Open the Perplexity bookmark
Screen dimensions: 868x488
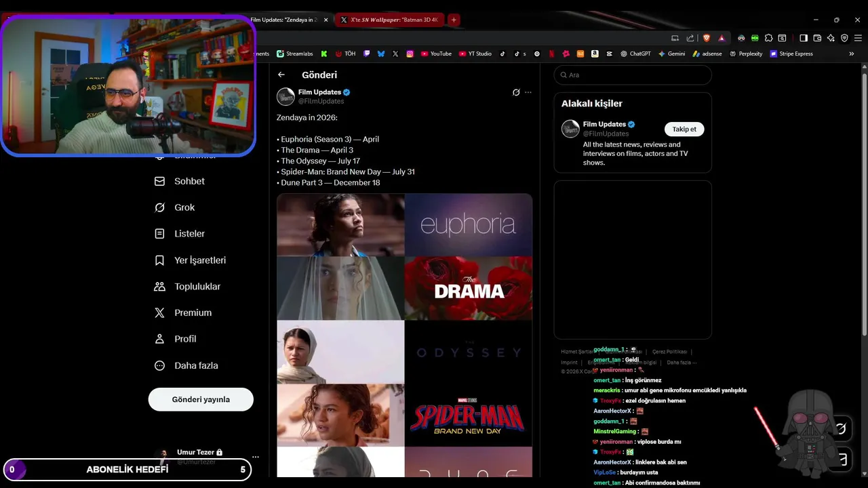point(746,54)
